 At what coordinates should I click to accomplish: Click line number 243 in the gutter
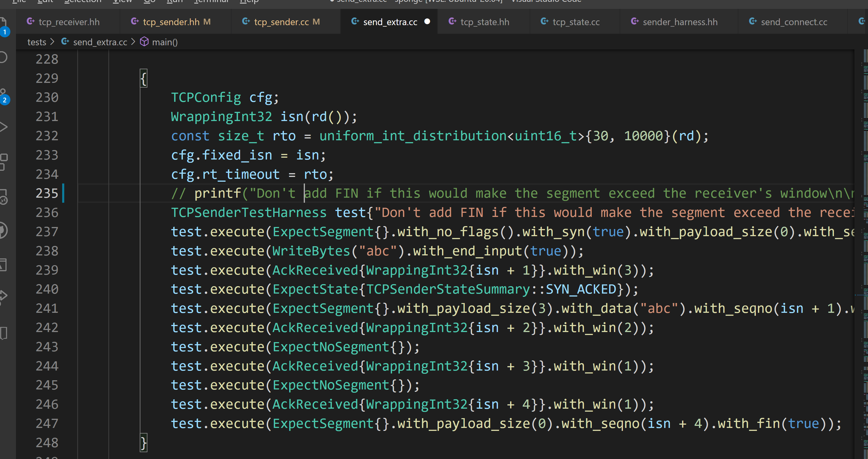tap(47, 347)
